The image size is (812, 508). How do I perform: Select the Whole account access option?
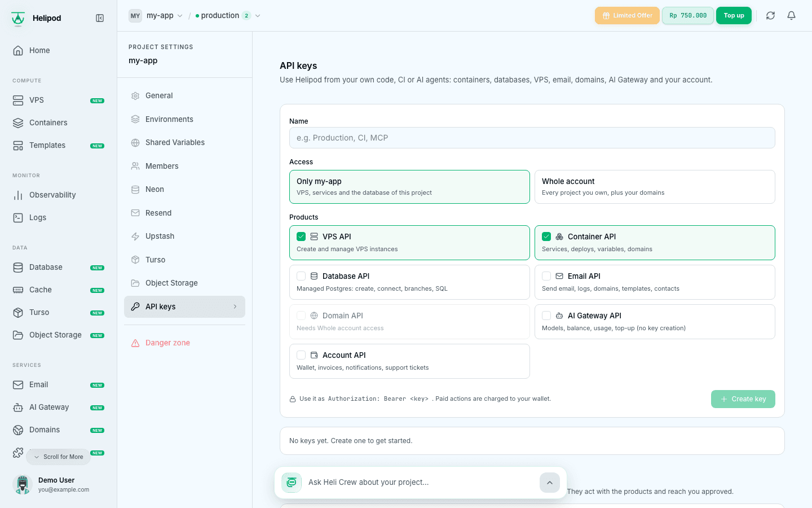pyautogui.click(x=655, y=187)
